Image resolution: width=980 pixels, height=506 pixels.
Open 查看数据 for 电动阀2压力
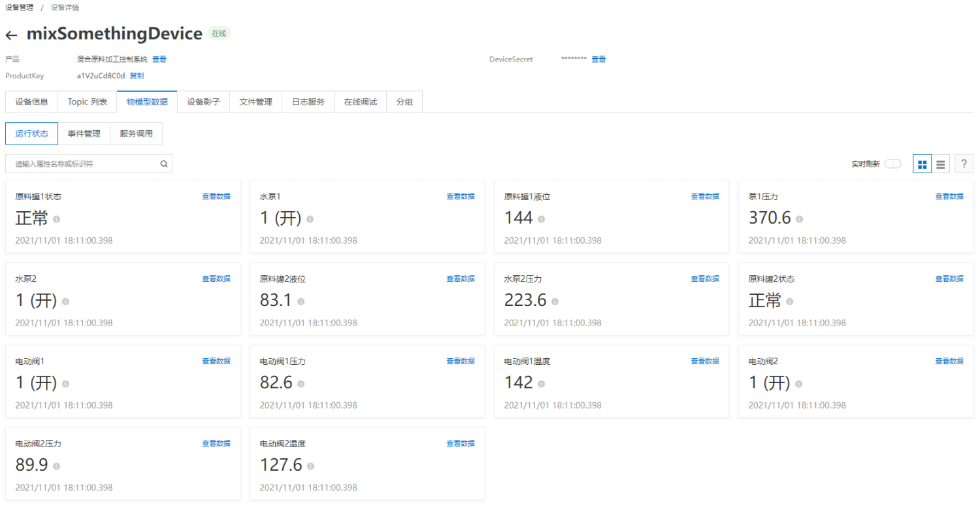pyautogui.click(x=216, y=443)
